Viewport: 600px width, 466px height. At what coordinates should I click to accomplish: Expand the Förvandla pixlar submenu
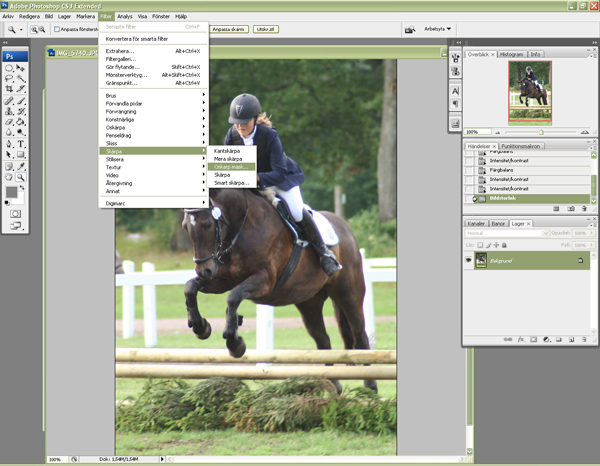coord(153,104)
